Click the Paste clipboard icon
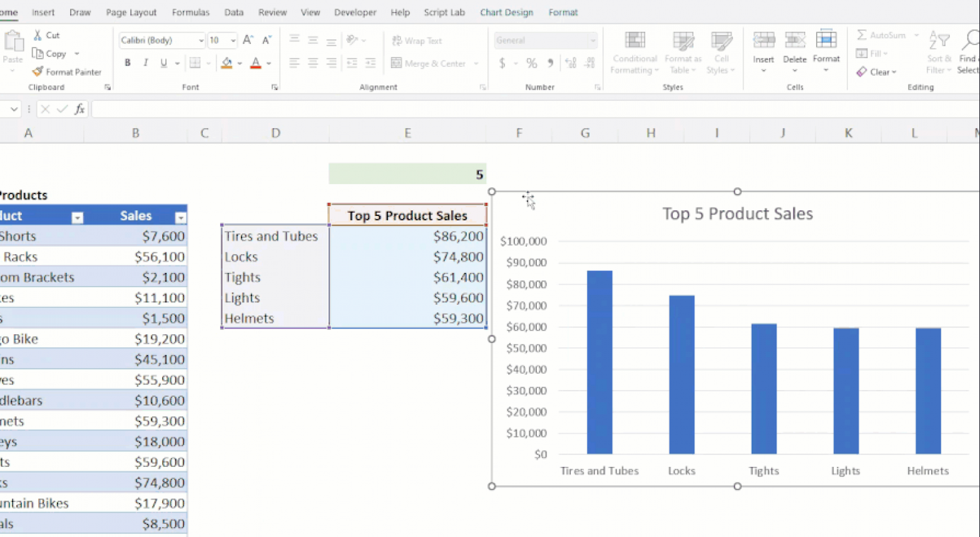This screenshot has height=537, width=980. coord(13,42)
